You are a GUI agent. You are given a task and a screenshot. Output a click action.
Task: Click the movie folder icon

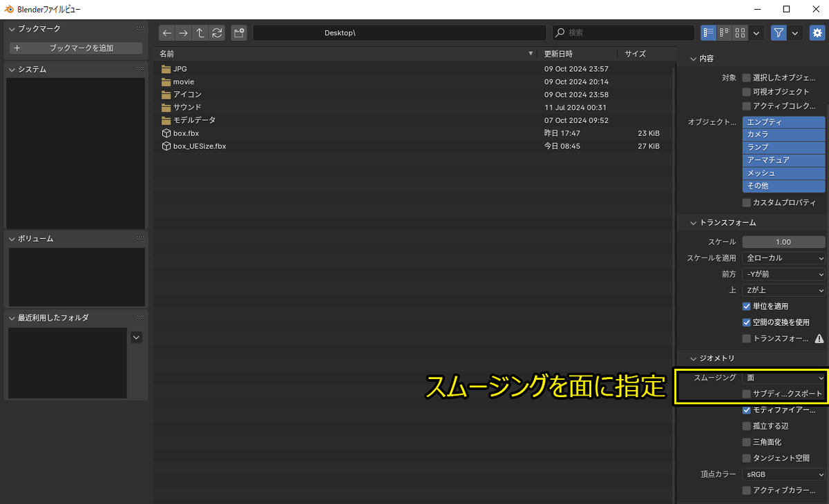coord(166,81)
